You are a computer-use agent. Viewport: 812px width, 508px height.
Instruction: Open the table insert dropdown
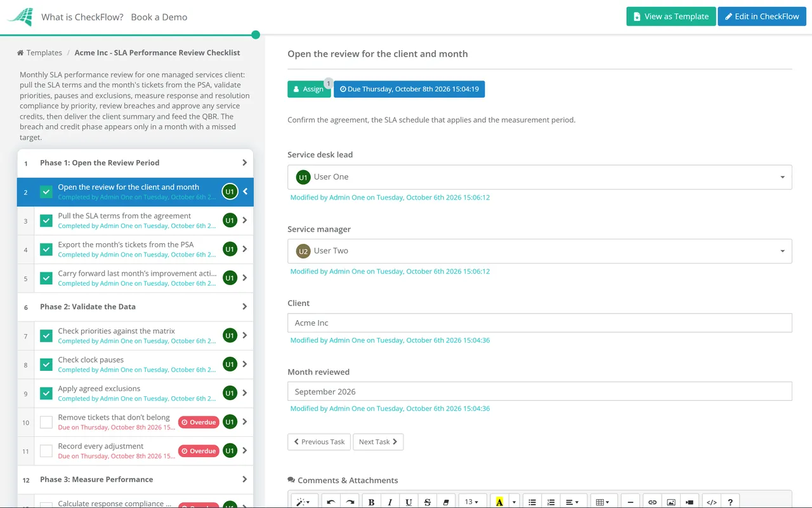603,502
